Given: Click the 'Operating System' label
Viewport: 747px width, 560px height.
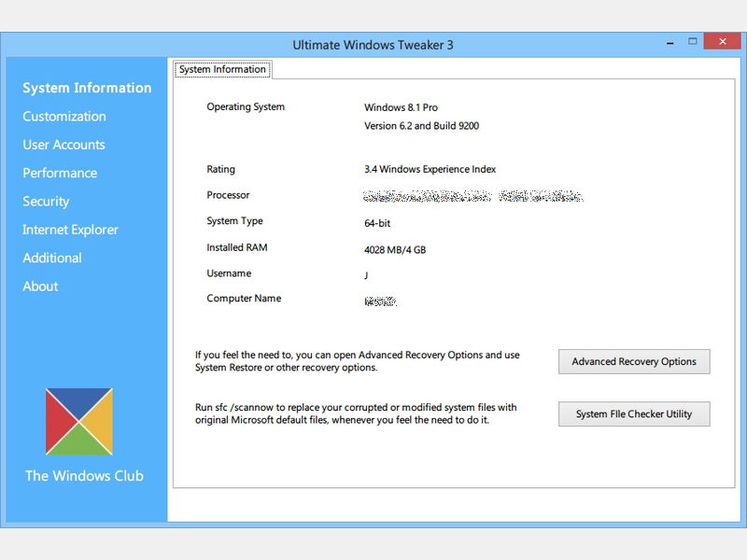Looking at the screenshot, I should pos(246,107).
